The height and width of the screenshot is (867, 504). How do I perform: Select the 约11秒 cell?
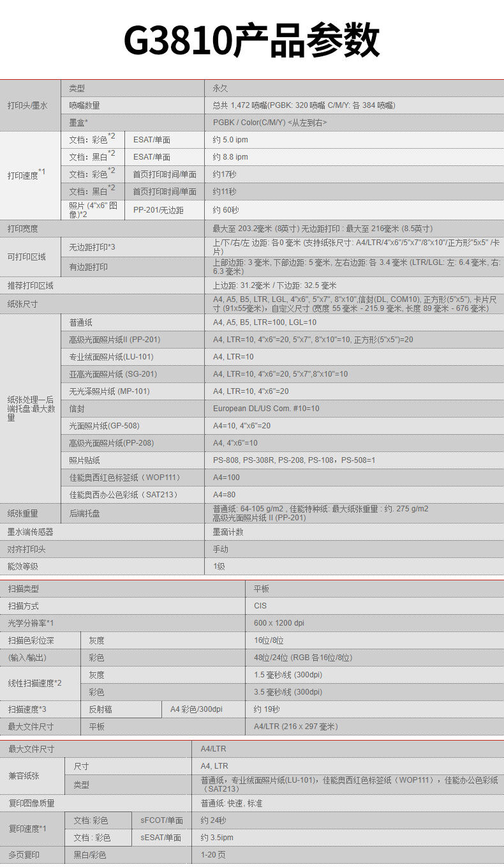(x=225, y=192)
